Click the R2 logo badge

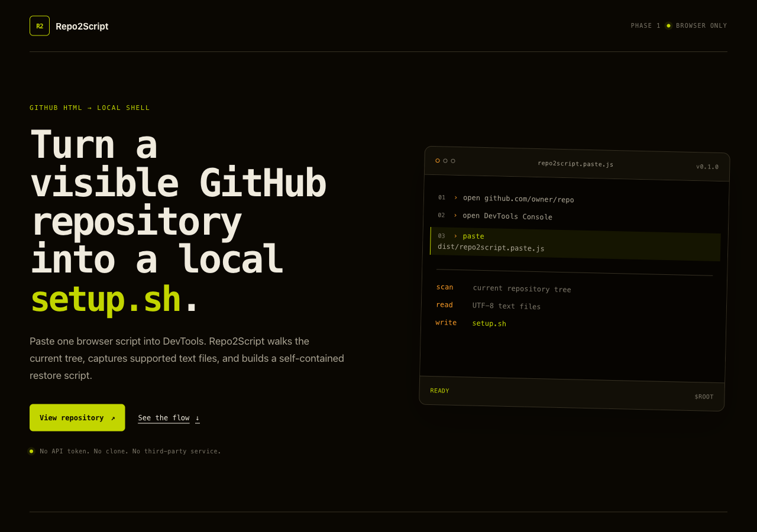40,26
